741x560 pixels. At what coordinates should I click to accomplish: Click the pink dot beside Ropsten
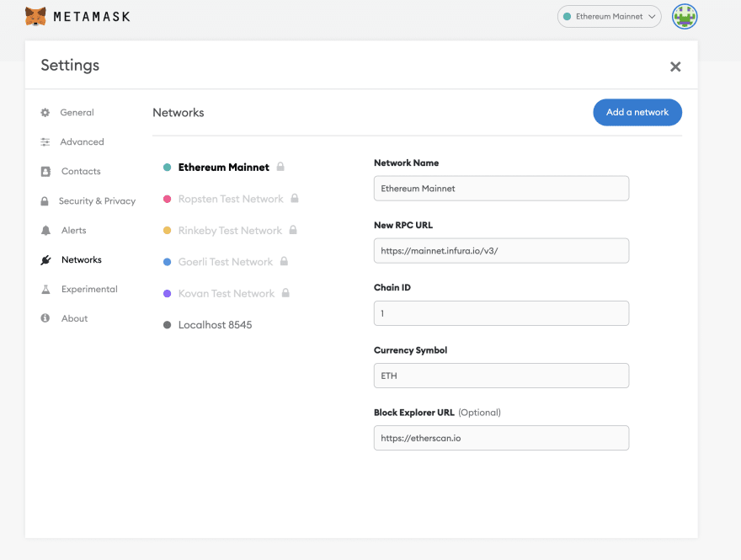click(167, 199)
